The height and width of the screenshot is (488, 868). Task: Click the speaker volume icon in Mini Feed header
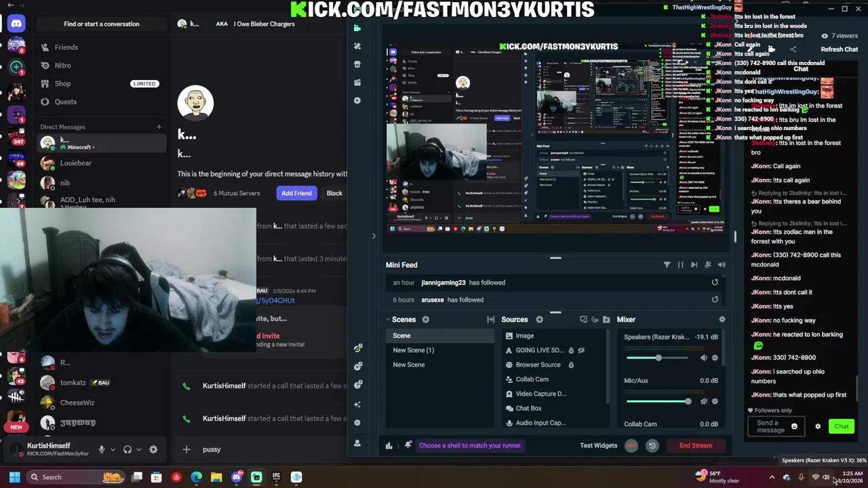722,265
